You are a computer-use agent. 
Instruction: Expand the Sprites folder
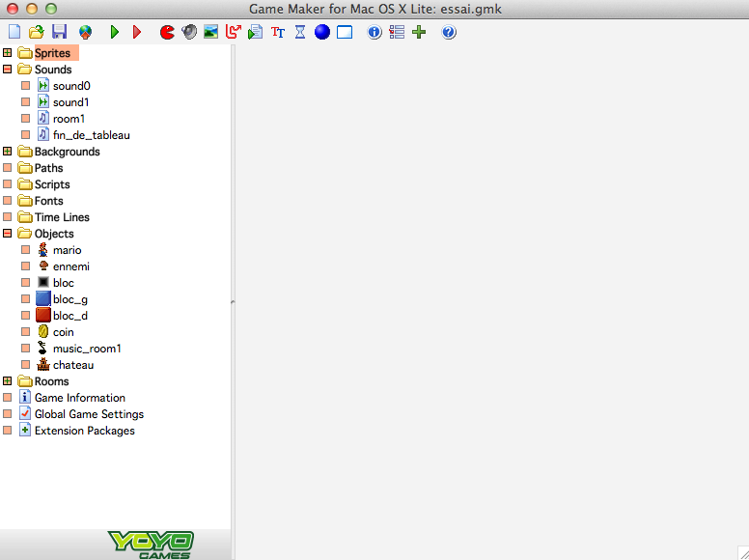pyautogui.click(x=7, y=52)
